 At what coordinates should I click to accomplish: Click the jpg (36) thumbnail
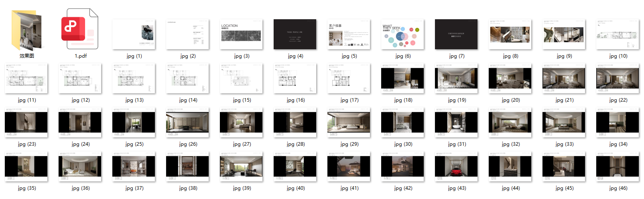(80, 167)
